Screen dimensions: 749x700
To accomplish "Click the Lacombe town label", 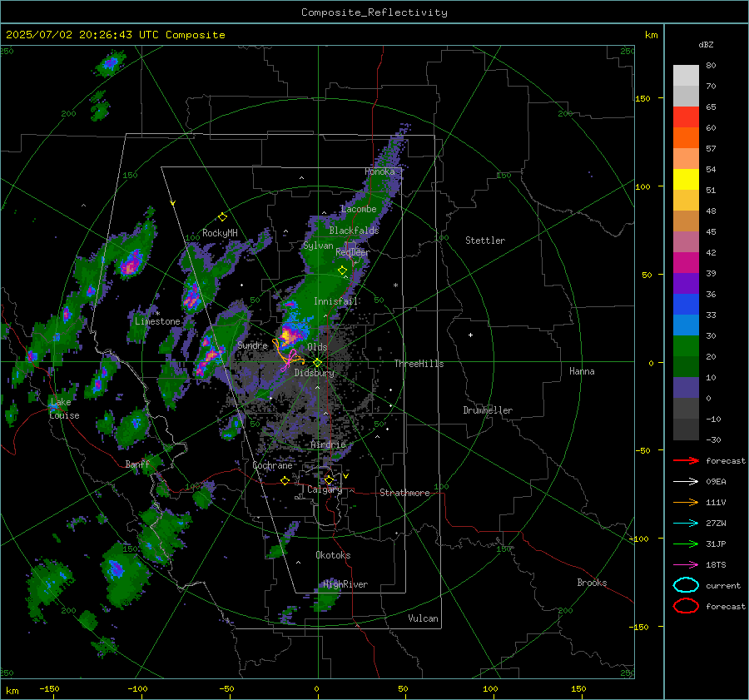I will 359,209.
